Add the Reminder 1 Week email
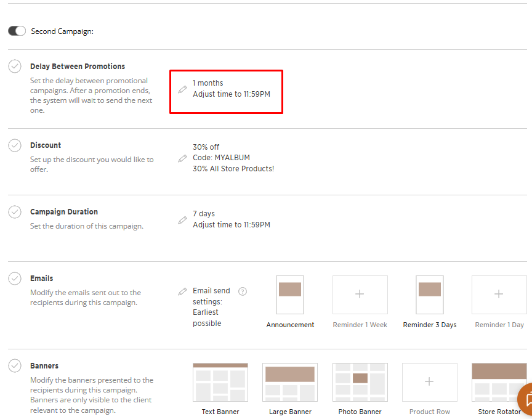The width and height of the screenshot is (532, 419). (x=360, y=295)
